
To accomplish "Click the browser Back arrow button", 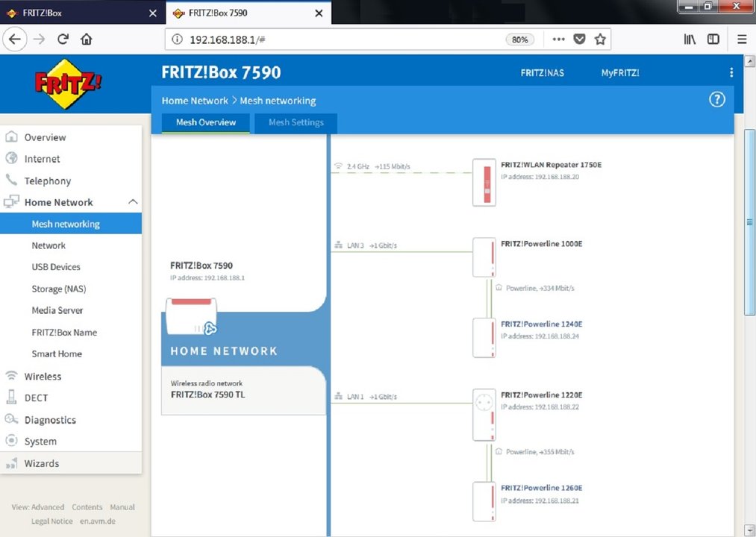I will [14, 39].
